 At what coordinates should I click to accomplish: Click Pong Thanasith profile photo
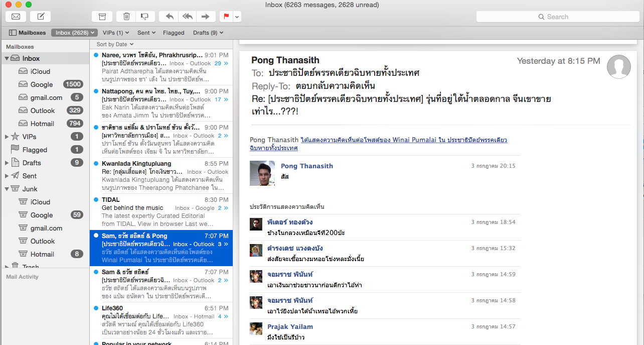(262, 173)
